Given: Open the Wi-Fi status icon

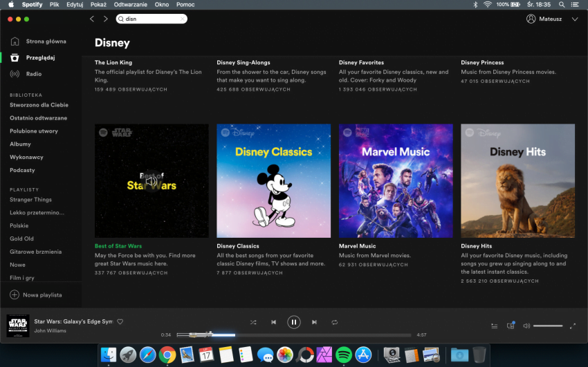Looking at the screenshot, I should [488, 5].
